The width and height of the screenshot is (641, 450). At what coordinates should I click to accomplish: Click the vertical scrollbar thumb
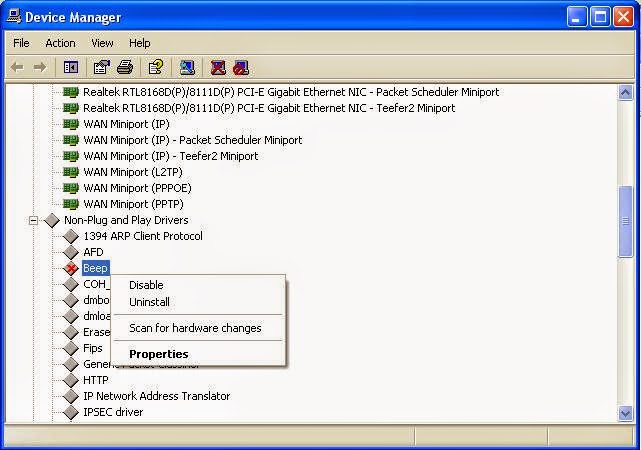(625, 221)
